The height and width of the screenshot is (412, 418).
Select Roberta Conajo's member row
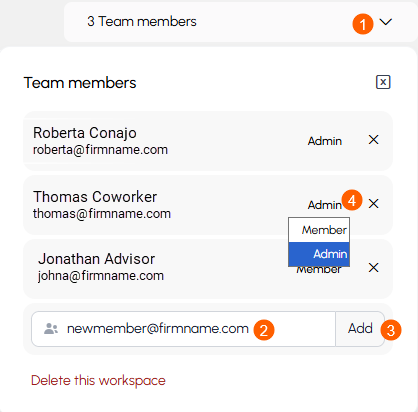tap(208, 141)
